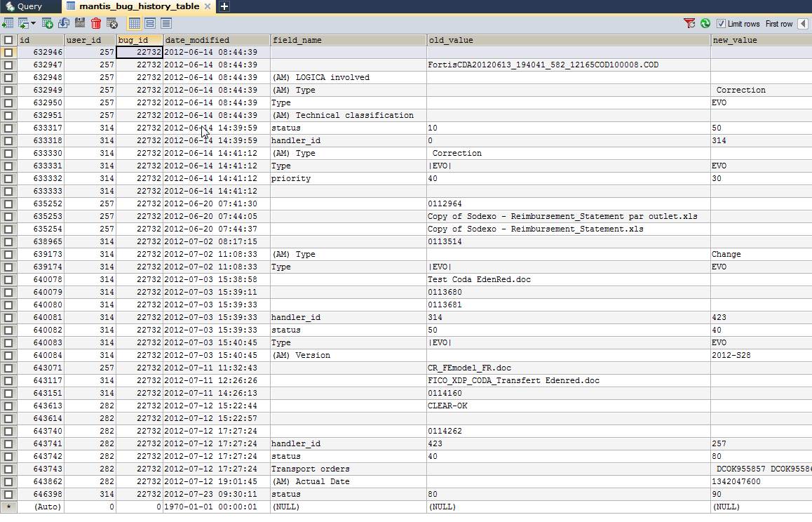Click the duplicate row icon
This screenshot has height=522, width=812.
point(64,23)
